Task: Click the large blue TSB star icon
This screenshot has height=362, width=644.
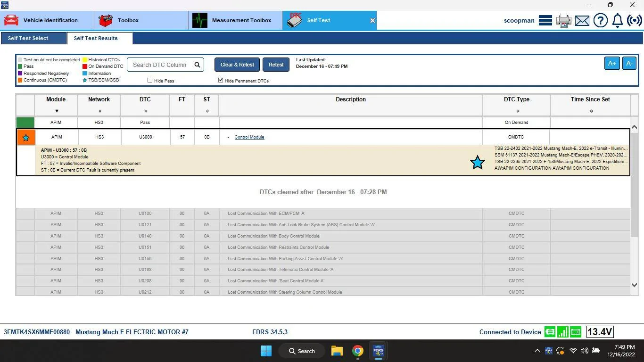Action: click(478, 162)
